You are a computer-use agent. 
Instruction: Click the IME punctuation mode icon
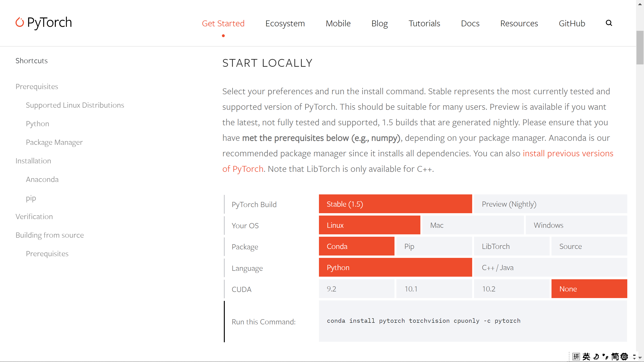pos(605,357)
